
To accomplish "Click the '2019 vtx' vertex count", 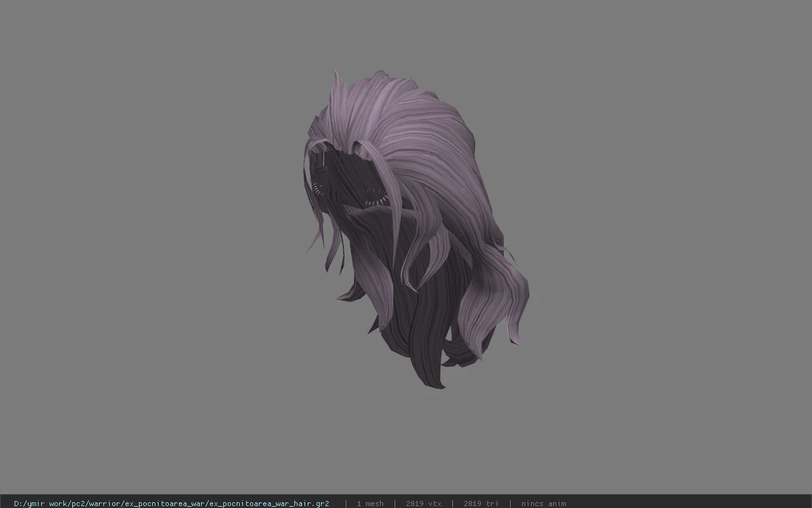I will tap(424, 504).
